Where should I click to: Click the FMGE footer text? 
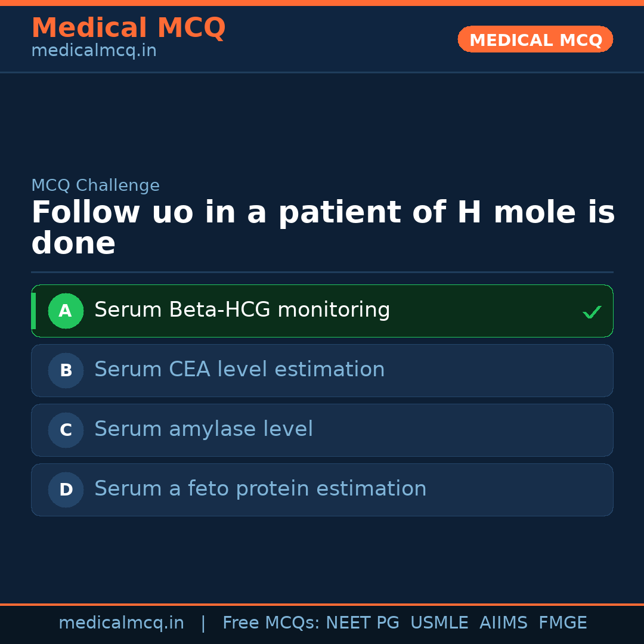[x=562, y=623]
